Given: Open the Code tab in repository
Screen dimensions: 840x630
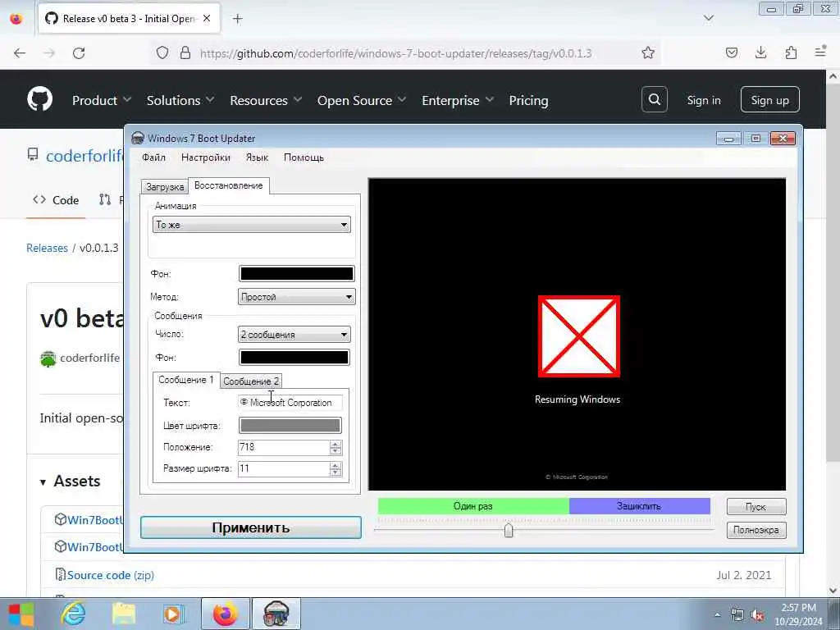Looking at the screenshot, I should (56, 200).
